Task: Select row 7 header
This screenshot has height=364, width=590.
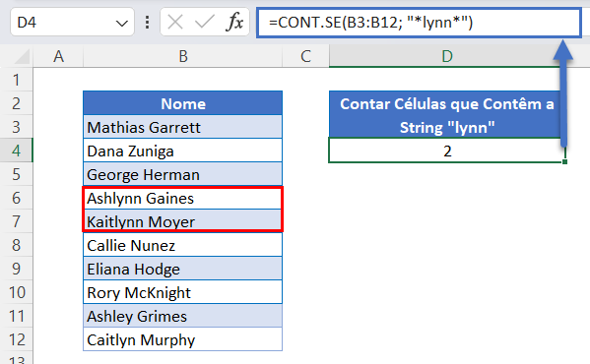Action: click(16, 221)
